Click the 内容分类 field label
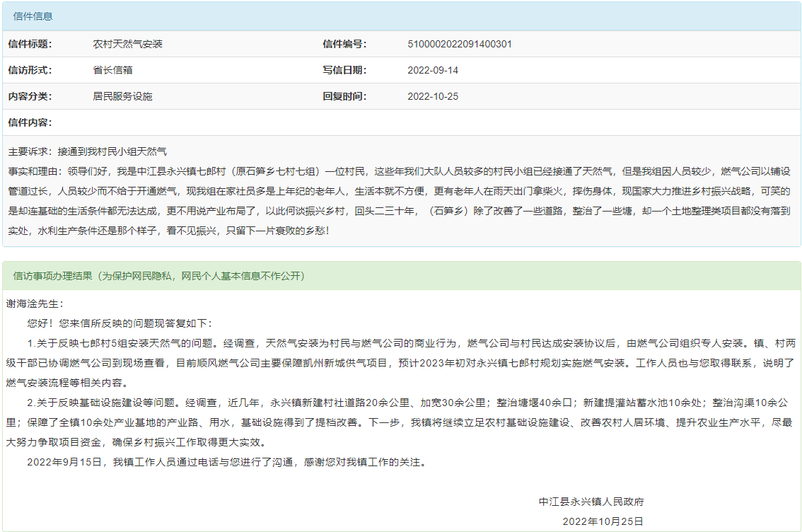The width and height of the screenshot is (802, 532). coord(30,96)
